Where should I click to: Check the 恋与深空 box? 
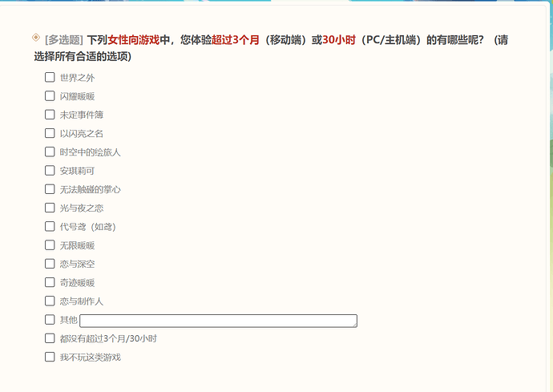pyautogui.click(x=50, y=264)
